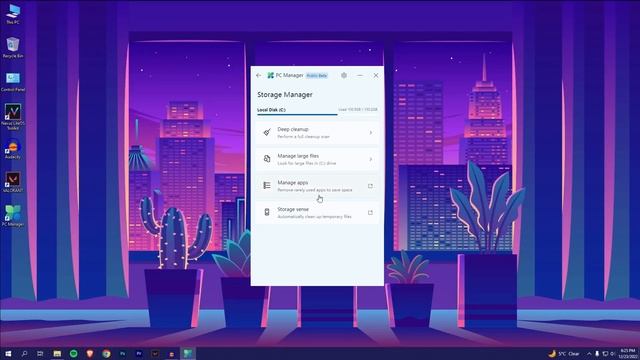This screenshot has height=360, width=640.
Task: Open Manage large files option
Action: (317, 159)
